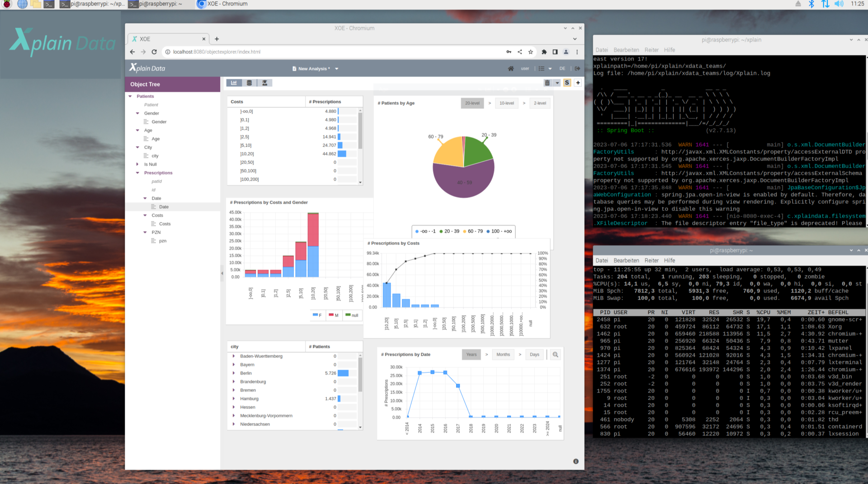Screen dimensions: 868x484
Task: Click the trash icon above the charts
Action: tap(547, 83)
